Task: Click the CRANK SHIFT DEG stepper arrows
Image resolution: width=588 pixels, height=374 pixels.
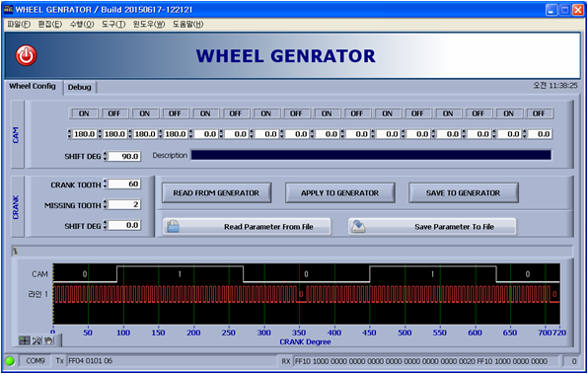Action: [x=106, y=225]
